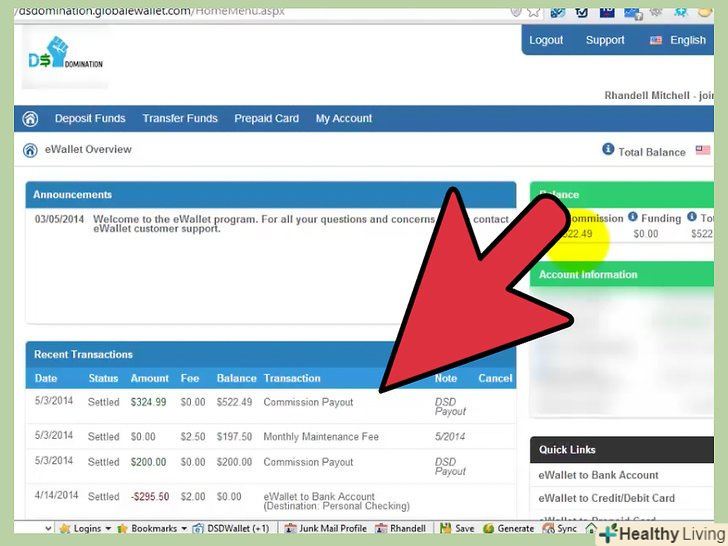Click the Recent Transactions panel header
Image resolution: width=728 pixels, height=546 pixels.
[271, 354]
